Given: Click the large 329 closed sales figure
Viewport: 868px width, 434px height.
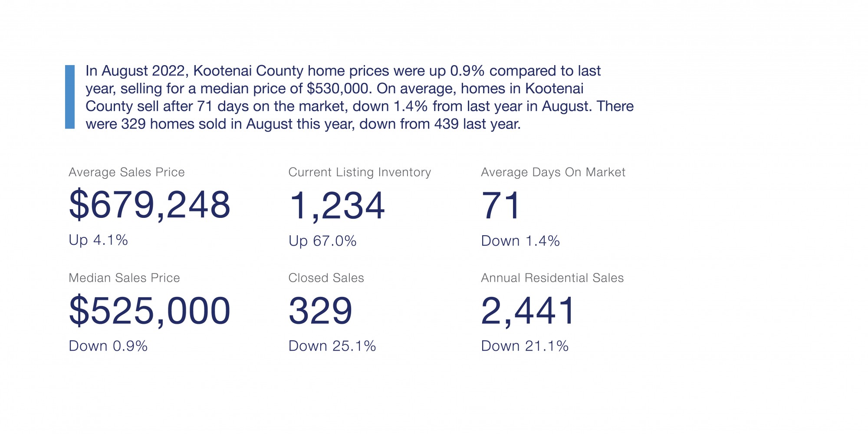Looking at the screenshot, I should [x=320, y=311].
